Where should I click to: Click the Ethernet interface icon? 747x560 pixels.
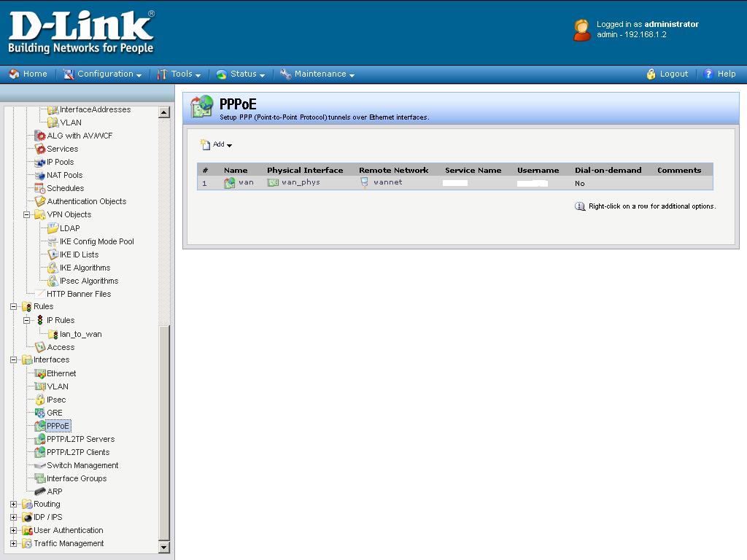click(40, 373)
